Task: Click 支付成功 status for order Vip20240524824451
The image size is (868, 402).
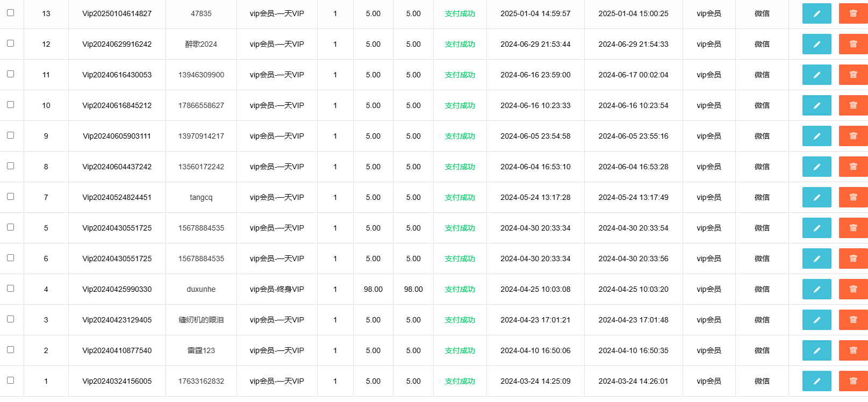Action: [x=460, y=197]
